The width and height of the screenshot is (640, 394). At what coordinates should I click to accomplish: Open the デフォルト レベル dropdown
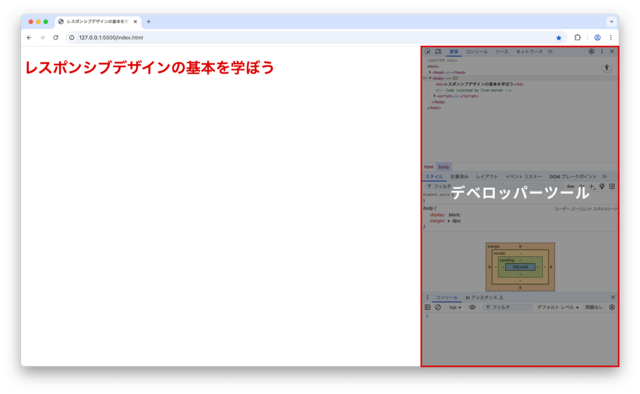558,307
